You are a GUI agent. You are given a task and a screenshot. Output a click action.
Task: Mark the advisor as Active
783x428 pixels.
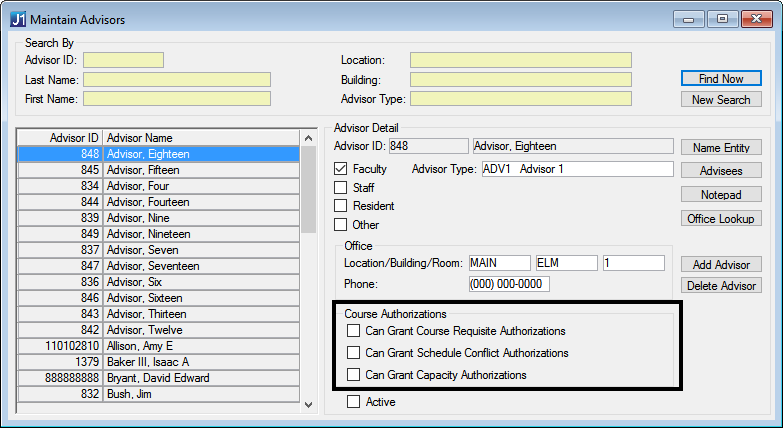353,402
